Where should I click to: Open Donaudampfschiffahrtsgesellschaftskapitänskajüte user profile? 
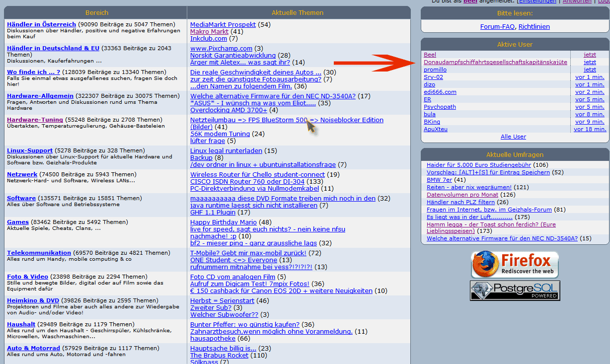pos(495,62)
